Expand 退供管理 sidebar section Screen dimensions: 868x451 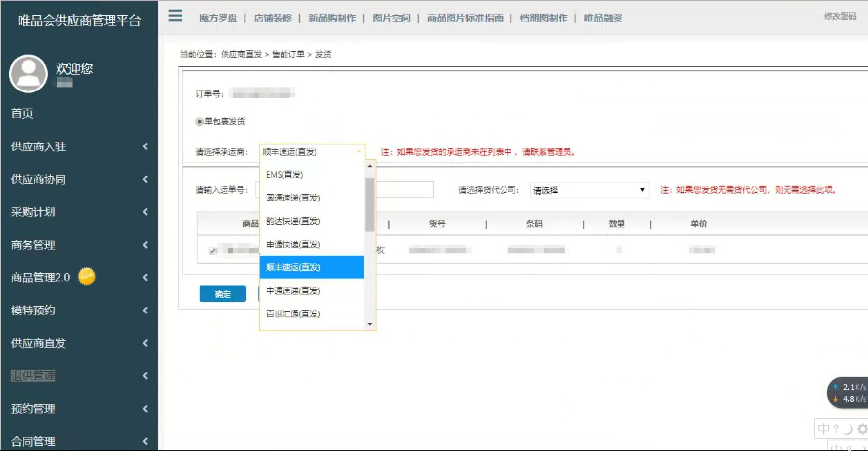pyautogui.click(x=79, y=376)
